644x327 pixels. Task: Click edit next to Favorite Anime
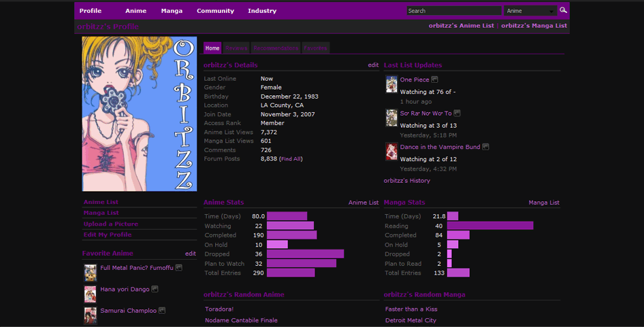(191, 254)
